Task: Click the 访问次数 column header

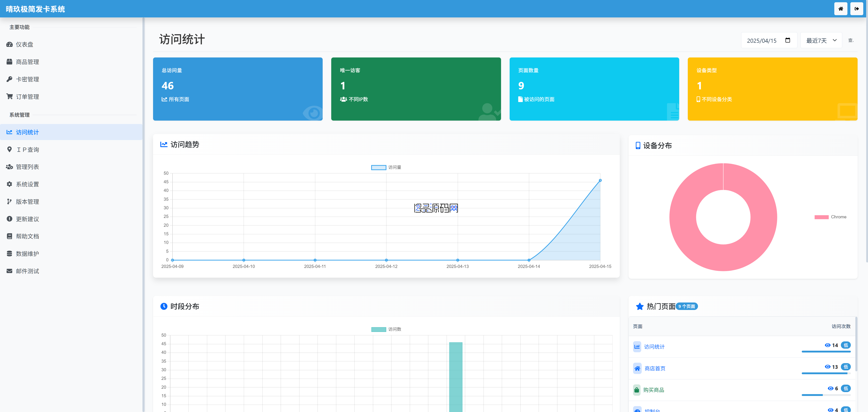Action: 841,326
